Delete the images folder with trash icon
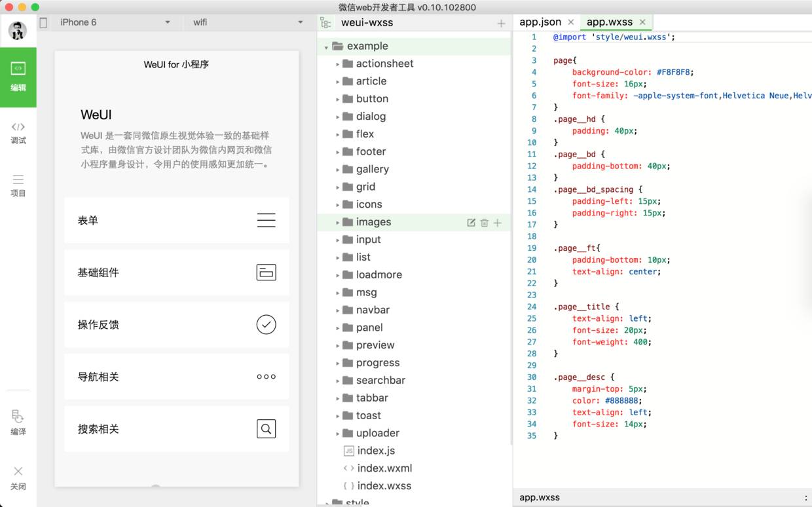 (x=485, y=223)
